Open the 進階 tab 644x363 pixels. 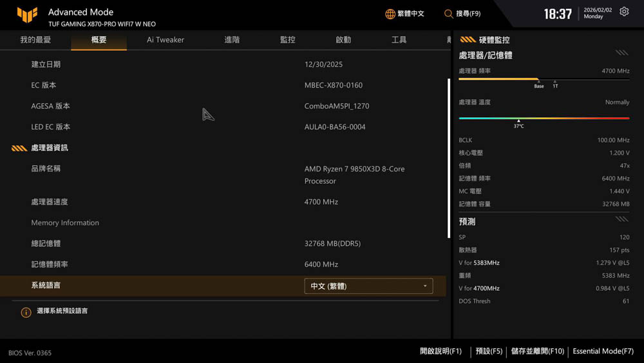(x=232, y=40)
